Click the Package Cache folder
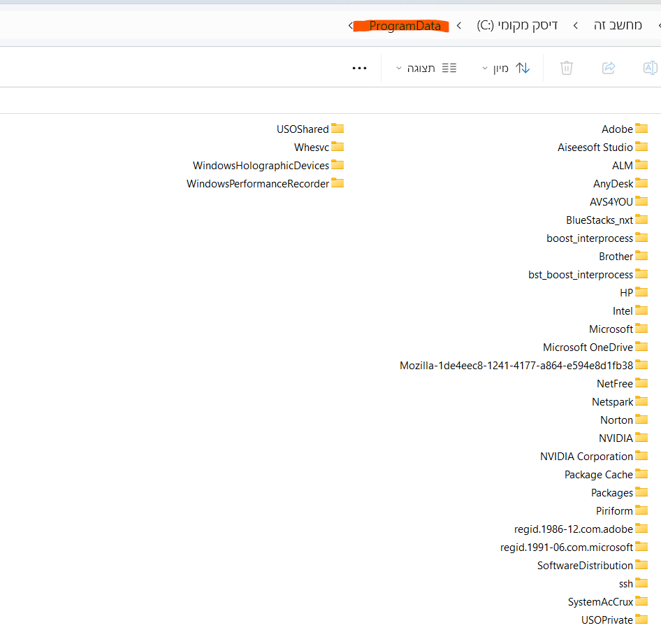The width and height of the screenshot is (661, 644). 598,475
